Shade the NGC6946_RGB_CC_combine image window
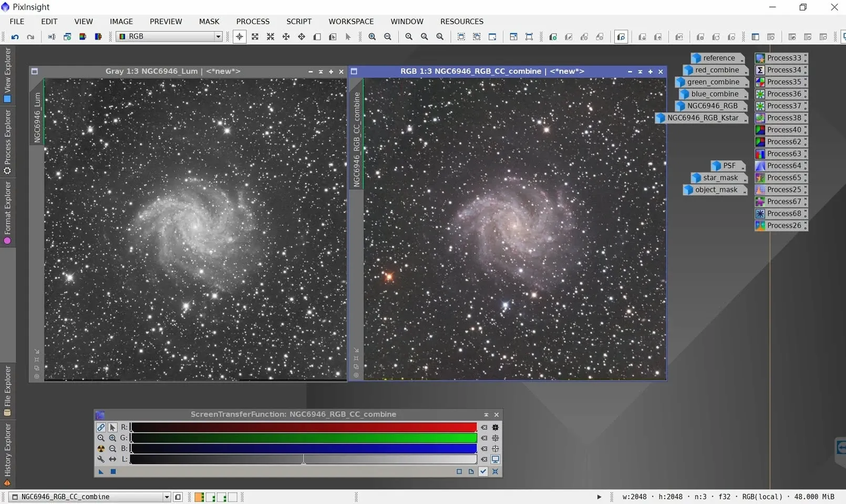Viewport: 846px width, 504px height. [x=640, y=71]
